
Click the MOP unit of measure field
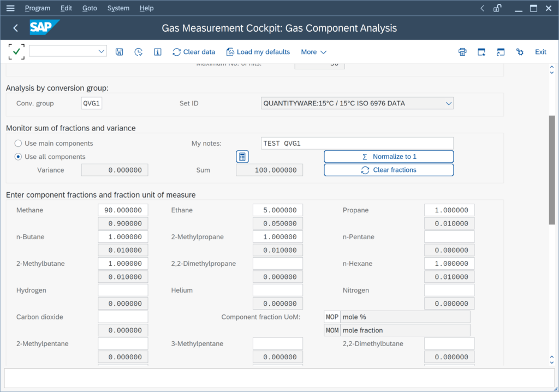(x=332, y=317)
